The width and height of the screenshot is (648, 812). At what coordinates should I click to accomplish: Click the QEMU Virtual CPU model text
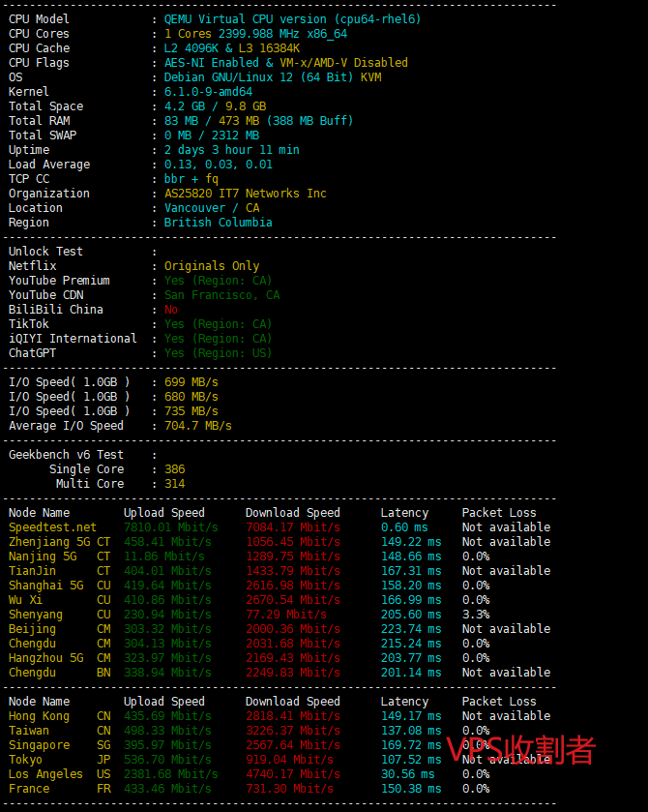pyautogui.click(x=292, y=19)
